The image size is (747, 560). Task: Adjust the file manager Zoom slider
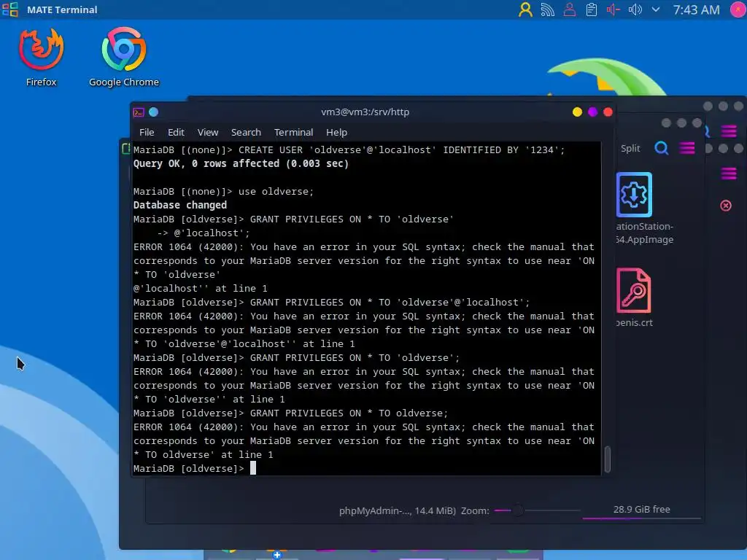coord(519,510)
